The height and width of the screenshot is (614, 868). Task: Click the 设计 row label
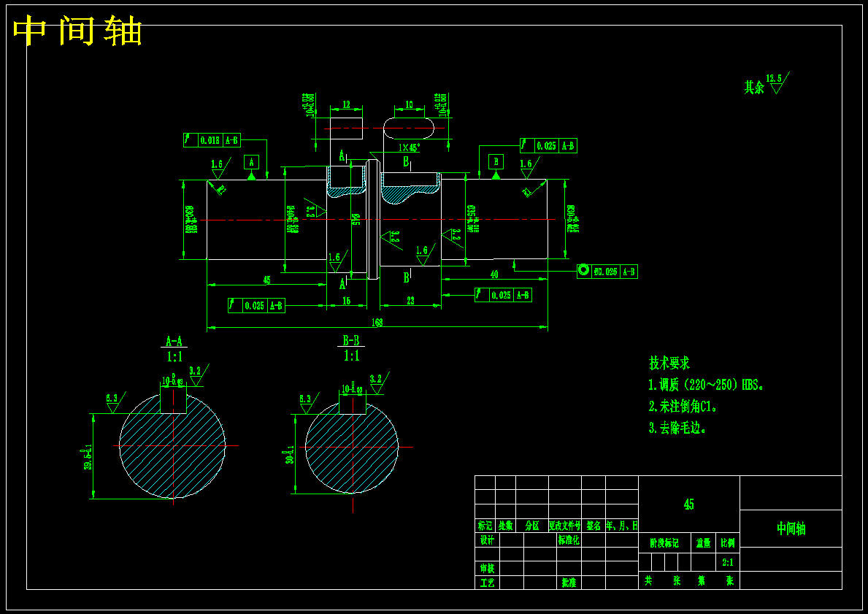[487, 540]
